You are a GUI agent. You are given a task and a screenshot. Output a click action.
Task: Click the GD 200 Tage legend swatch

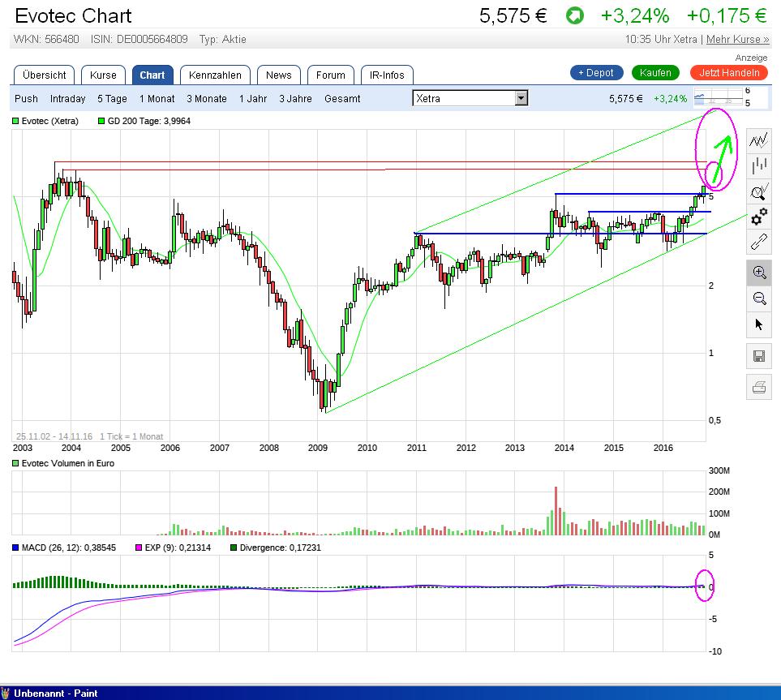point(101,121)
